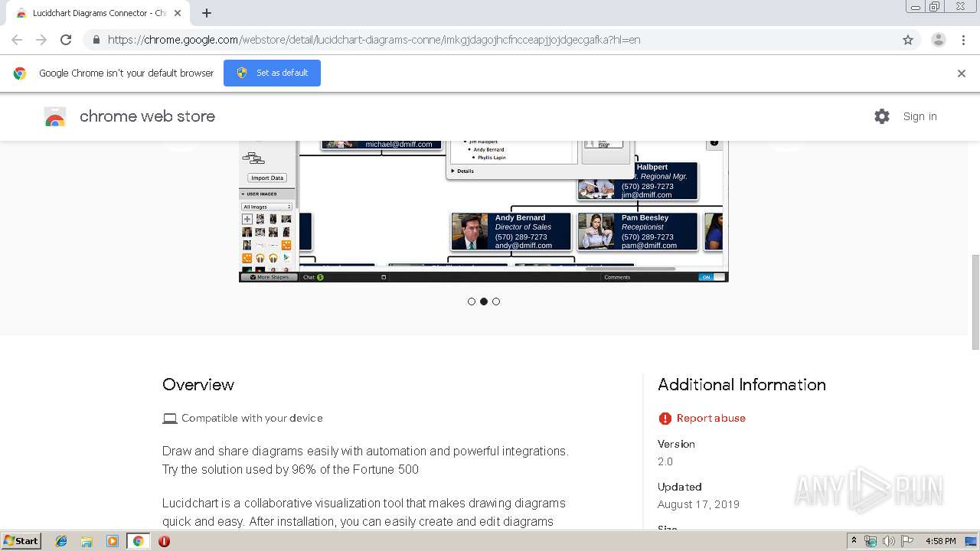Open the Chrome three-dot menu
This screenshot has height=551, width=980.
tap(963, 40)
